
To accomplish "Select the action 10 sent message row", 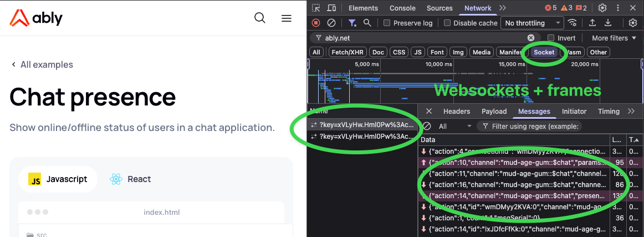I will 531,163.
